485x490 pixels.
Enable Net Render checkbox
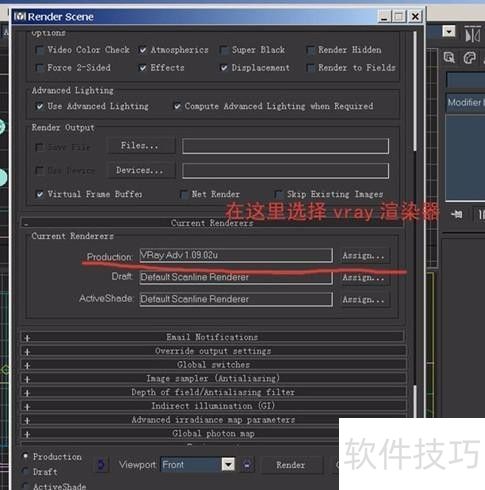pyautogui.click(x=184, y=194)
